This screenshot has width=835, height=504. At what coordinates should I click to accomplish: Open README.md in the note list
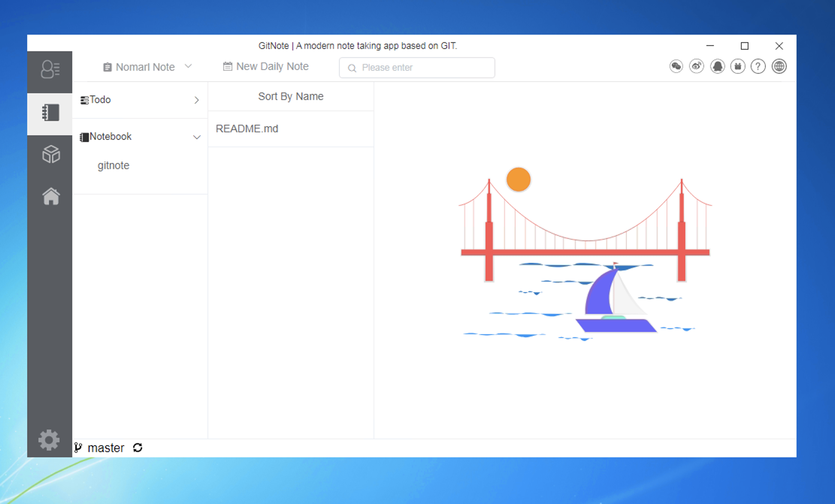click(x=247, y=128)
